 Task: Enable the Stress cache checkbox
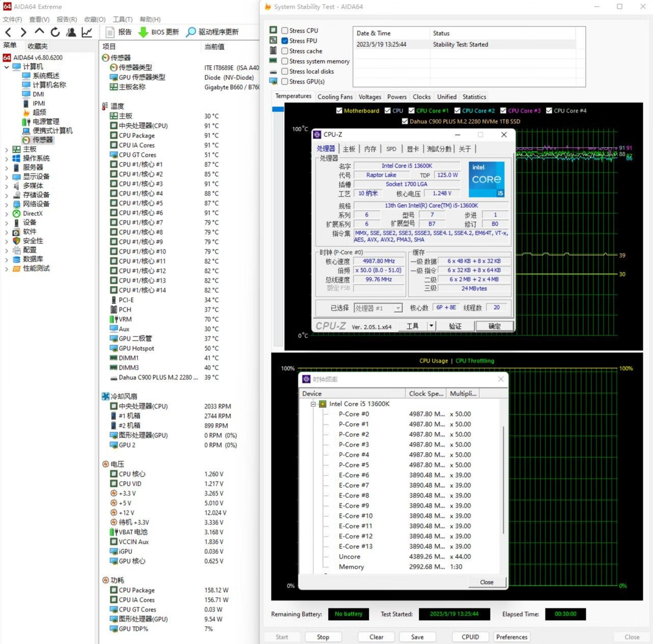285,51
